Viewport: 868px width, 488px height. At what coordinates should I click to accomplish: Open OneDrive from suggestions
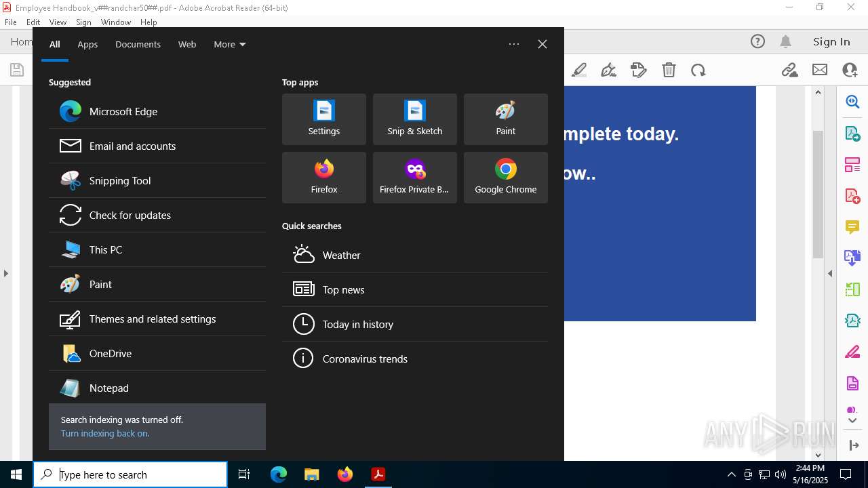[157, 353]
